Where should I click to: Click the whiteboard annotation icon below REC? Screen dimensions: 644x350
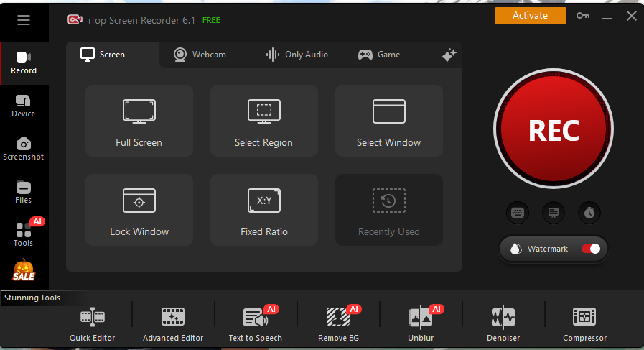click(x=554, y=213)
